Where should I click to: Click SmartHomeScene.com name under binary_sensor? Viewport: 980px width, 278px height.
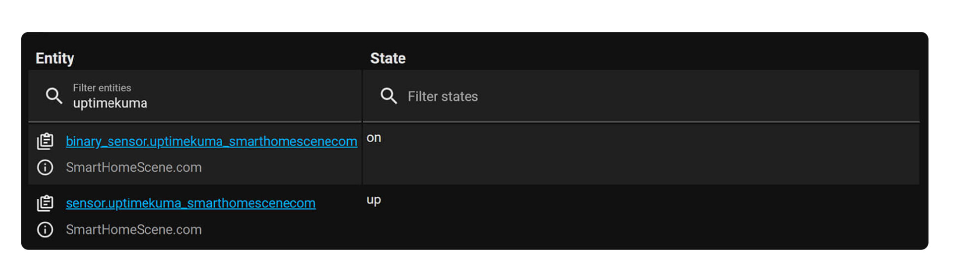pyautogui.click(x=134, y=167)
